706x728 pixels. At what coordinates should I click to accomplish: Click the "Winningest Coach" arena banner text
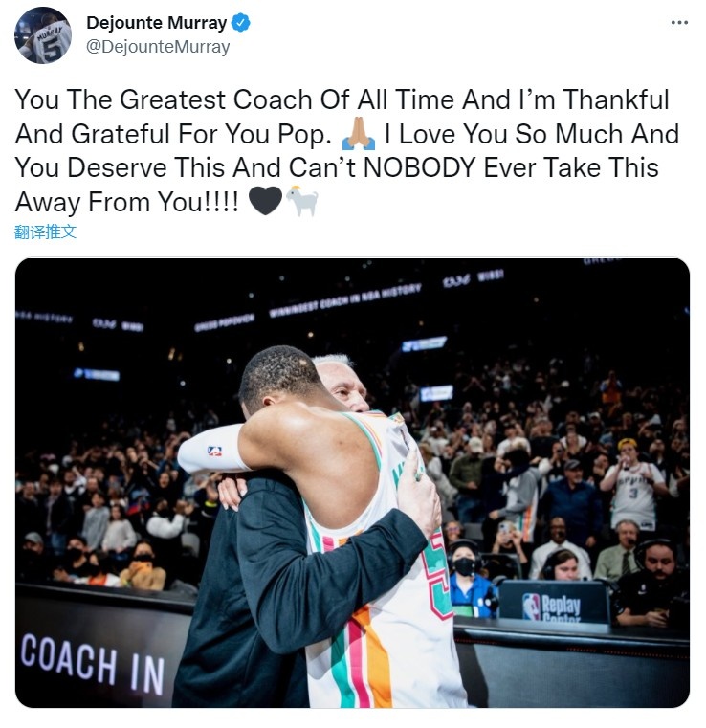coord(345,299)
